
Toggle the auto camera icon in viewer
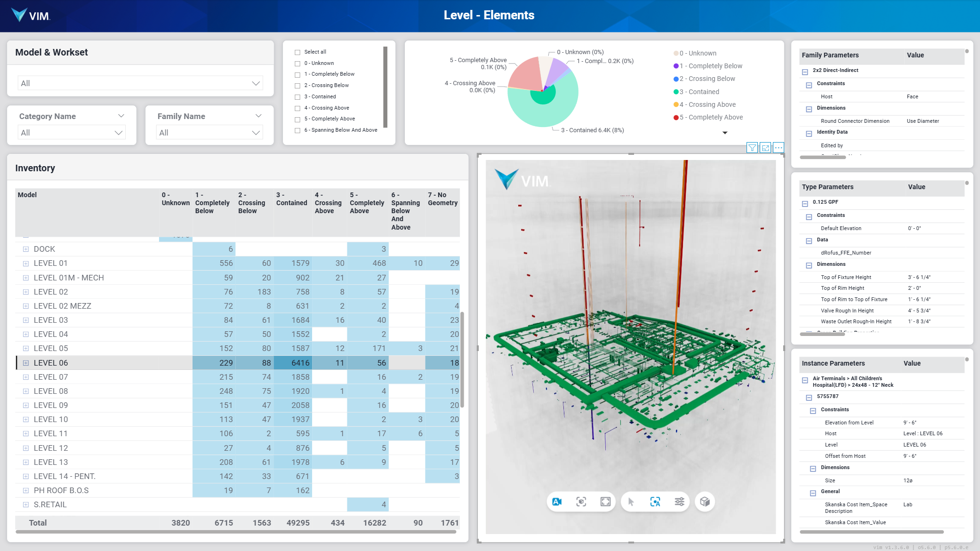557,502
